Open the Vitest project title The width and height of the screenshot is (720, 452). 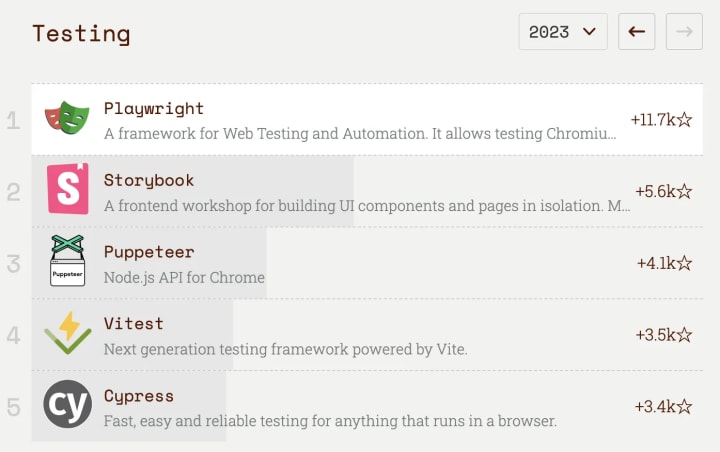click(x=134, y=324)
